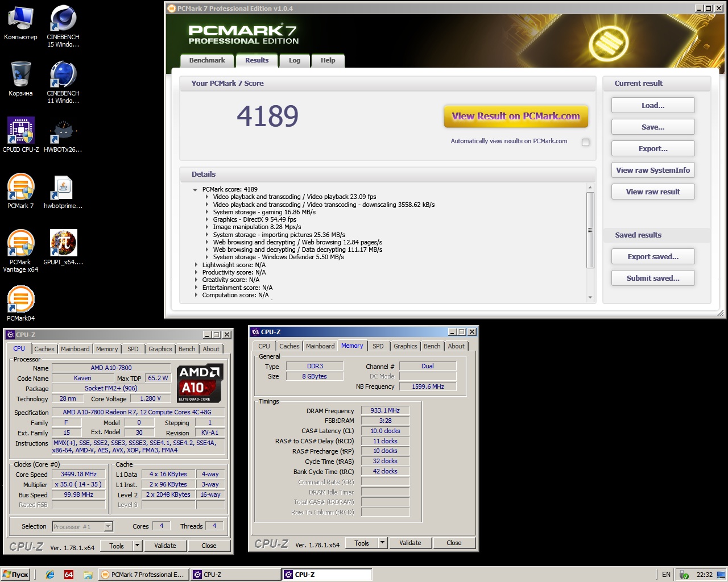Image resolution: width=728 pixels, height=582 pixels.
Task: Click the Load... button
Action: click(653, 106)
